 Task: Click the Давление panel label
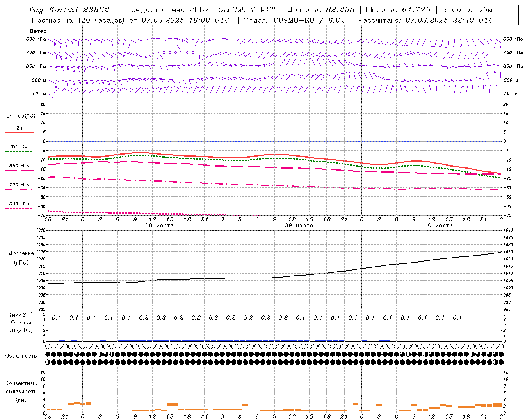click(x=21, y=253)
